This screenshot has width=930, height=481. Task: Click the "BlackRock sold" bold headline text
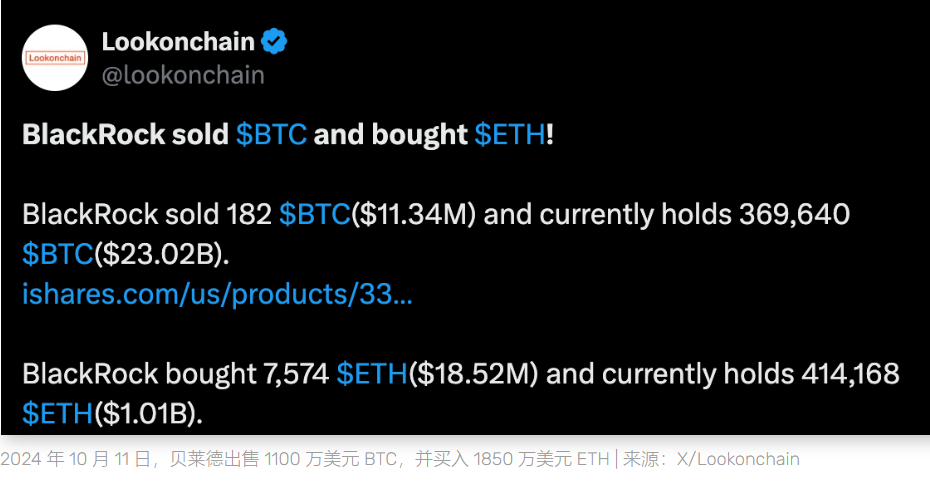[x=126, y=135]
